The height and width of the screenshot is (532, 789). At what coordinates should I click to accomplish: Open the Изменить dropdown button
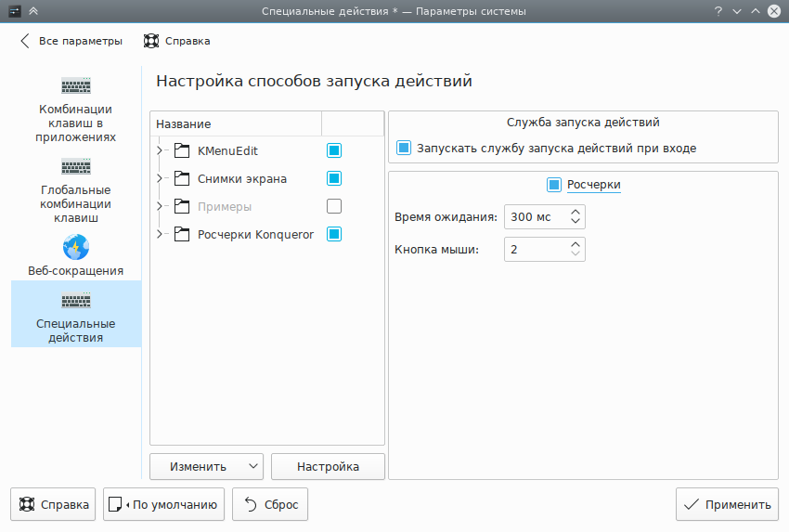(206, 467)
